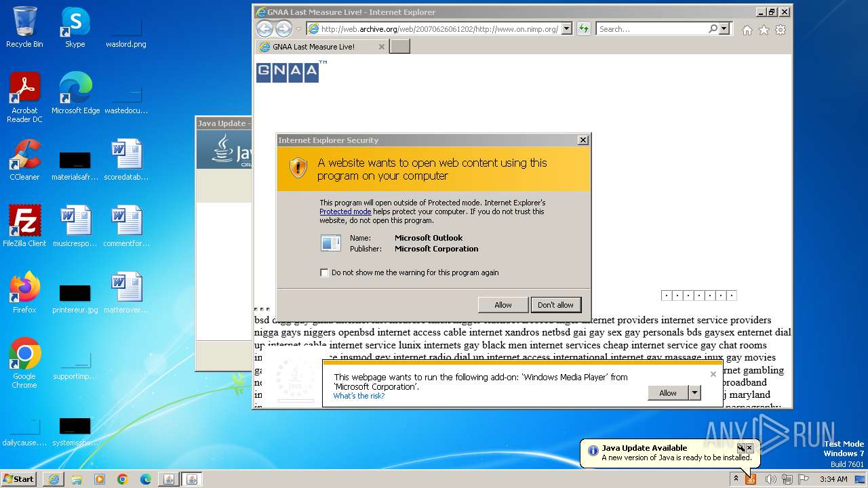
Task: Close the Internet Explorer Security dialog
Action: coord(583,140)
